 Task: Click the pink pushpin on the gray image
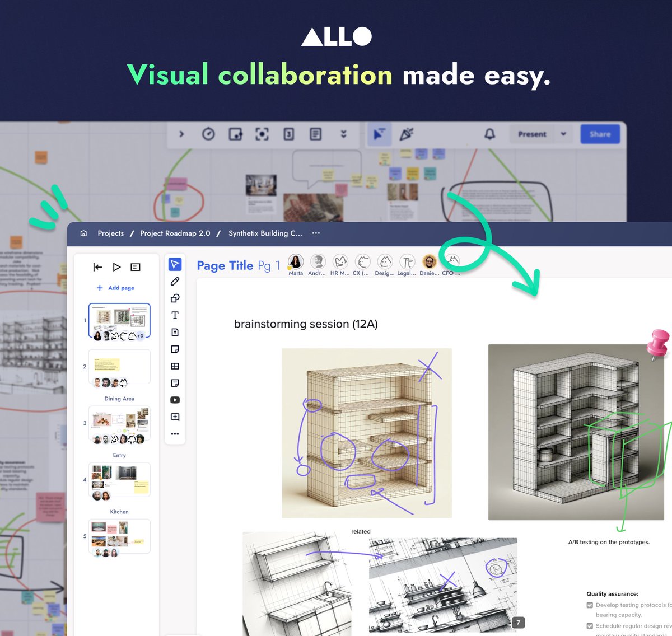coord(658,344)
